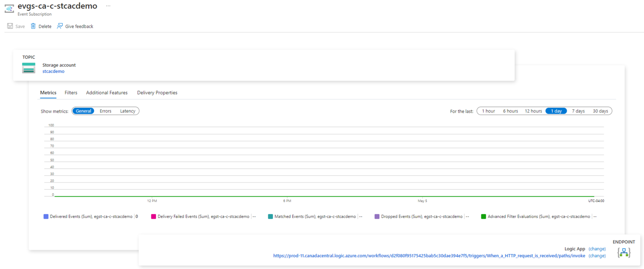Set time range to 12 hours
Viewport: 644px width, 269px height.
(533, 111)
